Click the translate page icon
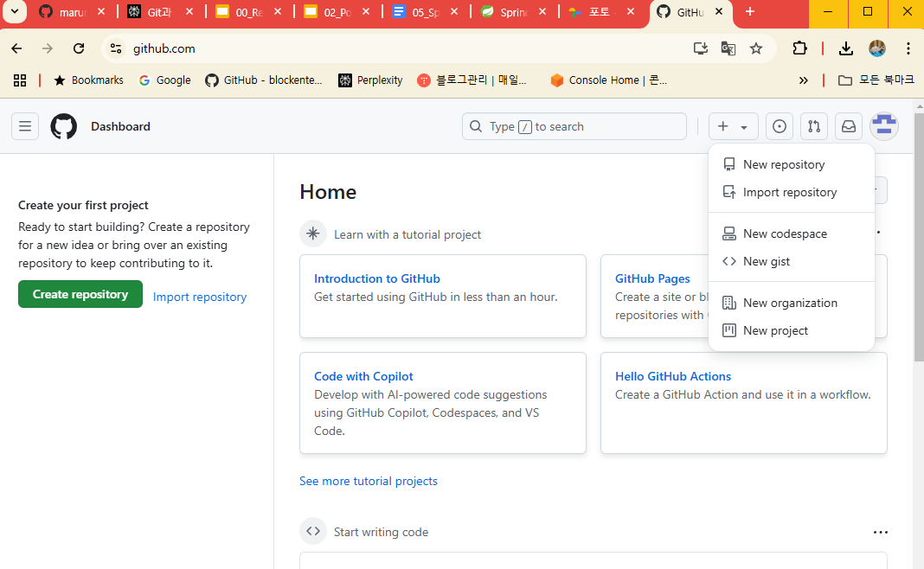Viewport: 924px width, 569px height. [728, 48]
